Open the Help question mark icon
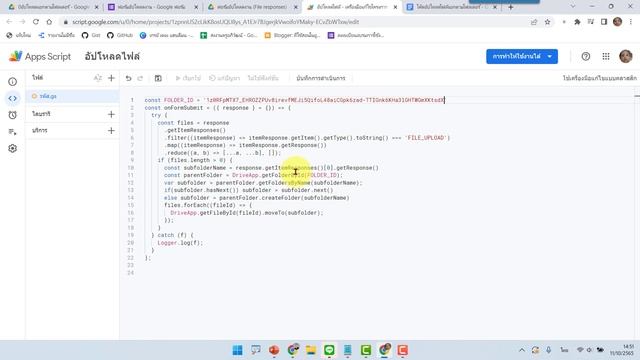640x360 pixels. [x=586, y=57]
